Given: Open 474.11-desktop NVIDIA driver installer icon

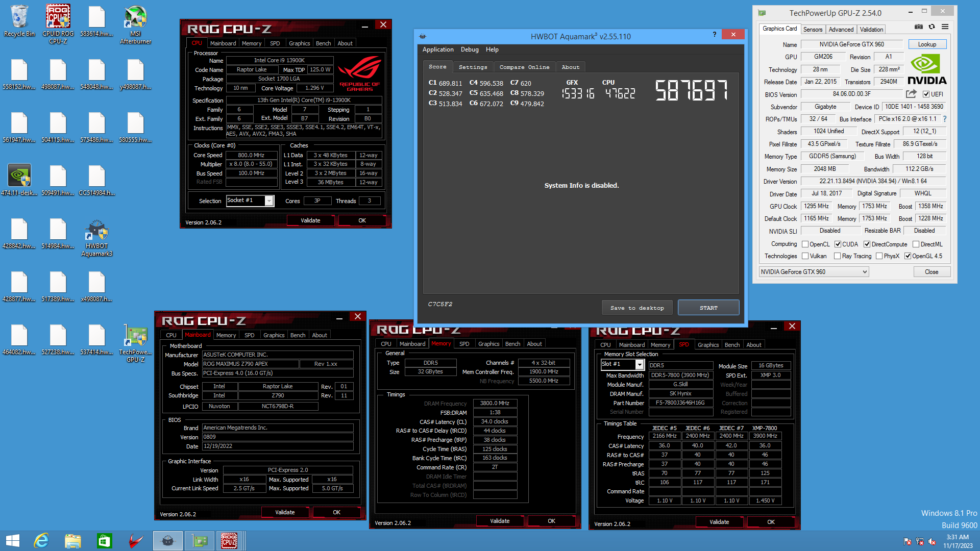Looking at the screenshot, I should (19, 180).
